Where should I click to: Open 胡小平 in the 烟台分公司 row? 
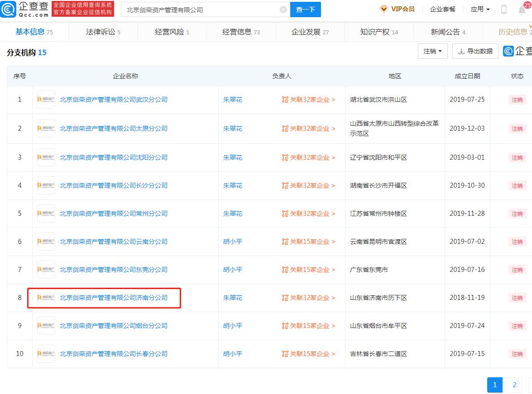tap(233, 326)
